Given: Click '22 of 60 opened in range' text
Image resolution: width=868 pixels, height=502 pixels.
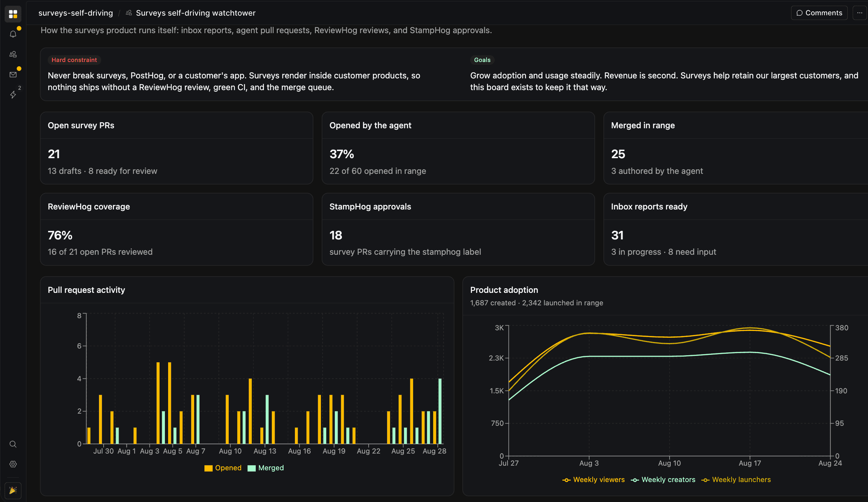Looking at the screenshot, I should click(378, 171).
